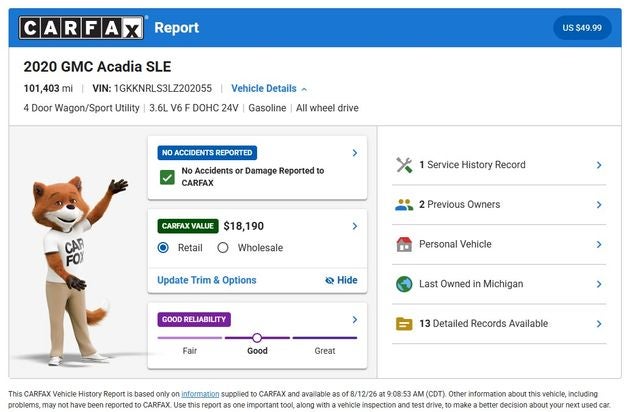Click the GOOD RELIABILITY badge
This screenshot has width=640, height=412.
194,320
